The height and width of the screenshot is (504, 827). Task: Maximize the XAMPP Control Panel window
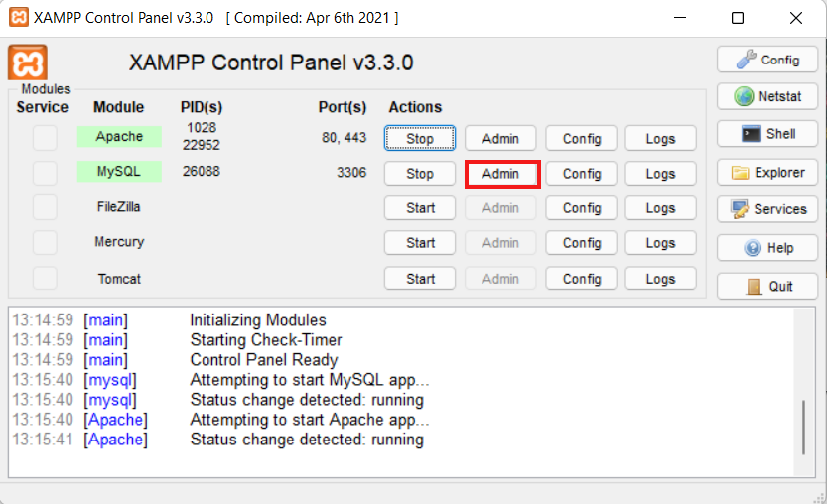[x=738, y=18]
